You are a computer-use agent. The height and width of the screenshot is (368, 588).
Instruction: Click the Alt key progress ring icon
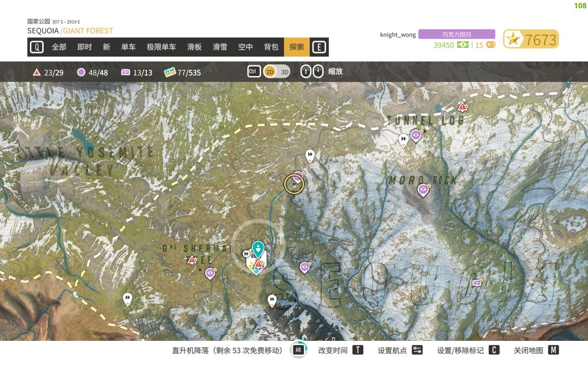pos(298,350)
